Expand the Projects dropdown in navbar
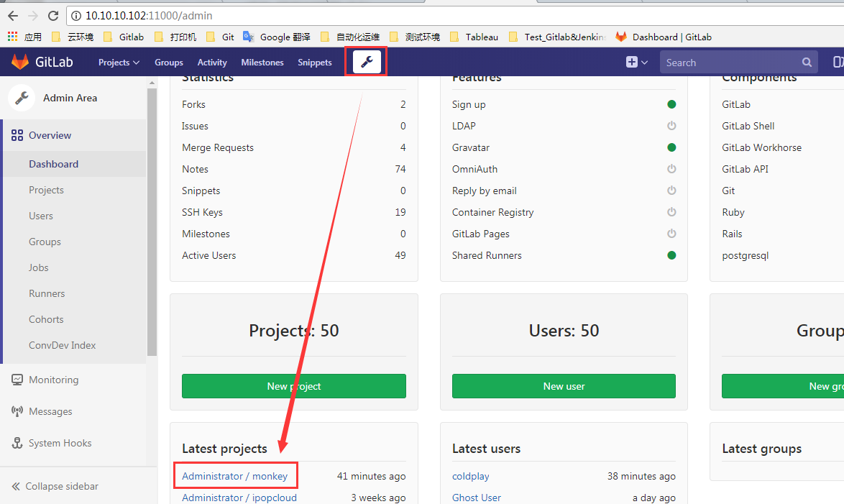Screen dimensions: 844x504 click(119, 63)
